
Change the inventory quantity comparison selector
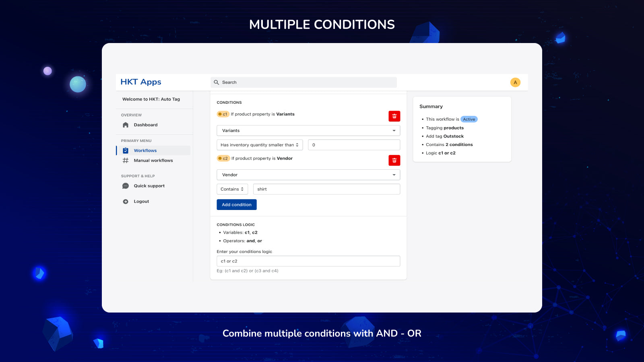click(x=259, y=144)
